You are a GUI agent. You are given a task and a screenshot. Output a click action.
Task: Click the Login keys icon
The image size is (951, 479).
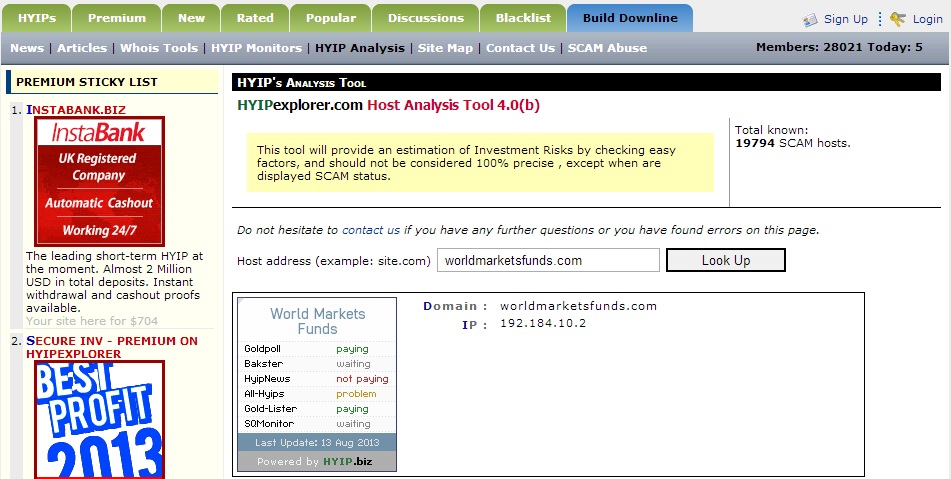(x=898, y=19)
